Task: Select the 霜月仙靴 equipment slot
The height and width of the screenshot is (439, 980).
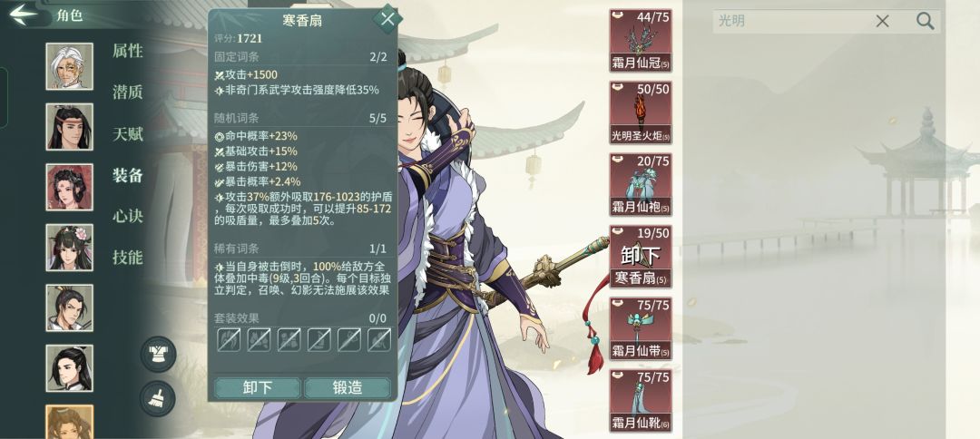Action: (x=641, y=401)
